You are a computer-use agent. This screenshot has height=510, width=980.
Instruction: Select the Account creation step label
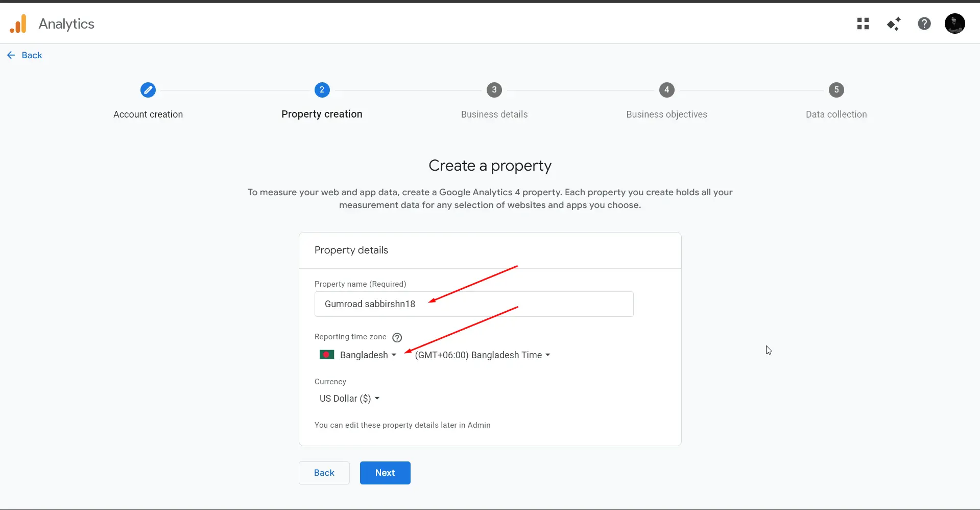point(148,114)
